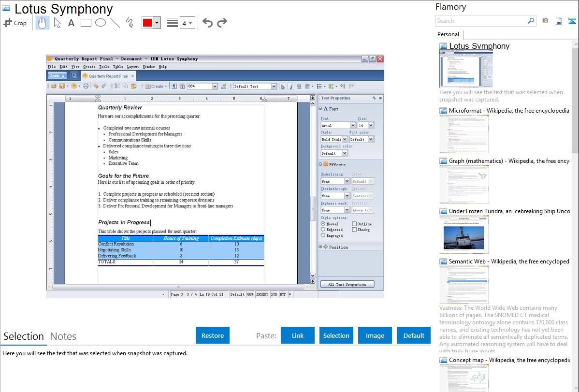Choose the arrow pointer selection tool

(57, 23)
